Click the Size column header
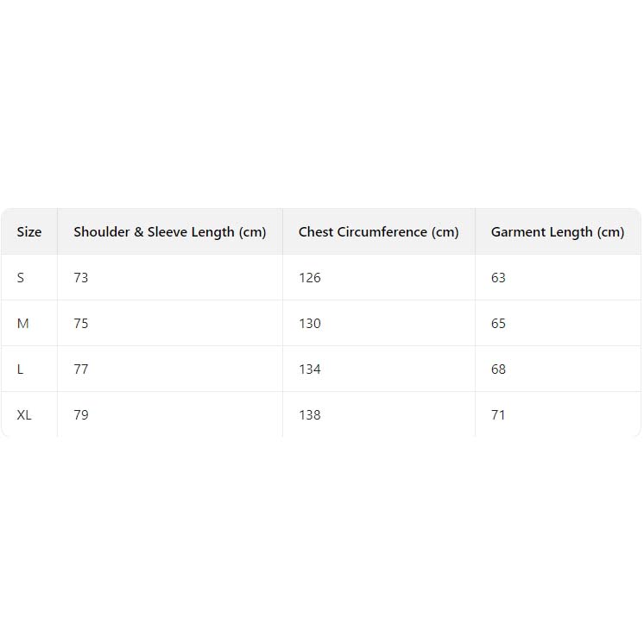 [29, 232]
